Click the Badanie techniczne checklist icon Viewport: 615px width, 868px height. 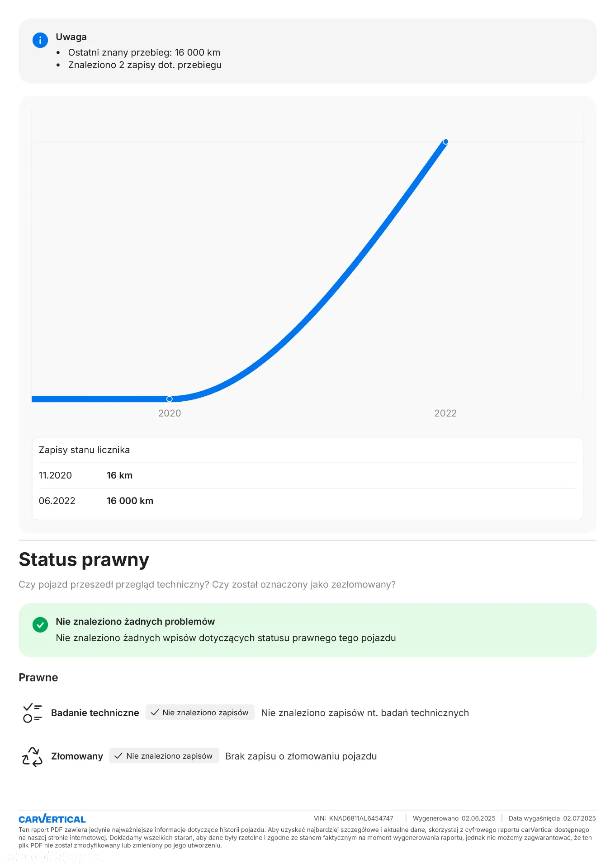(32, 713)
